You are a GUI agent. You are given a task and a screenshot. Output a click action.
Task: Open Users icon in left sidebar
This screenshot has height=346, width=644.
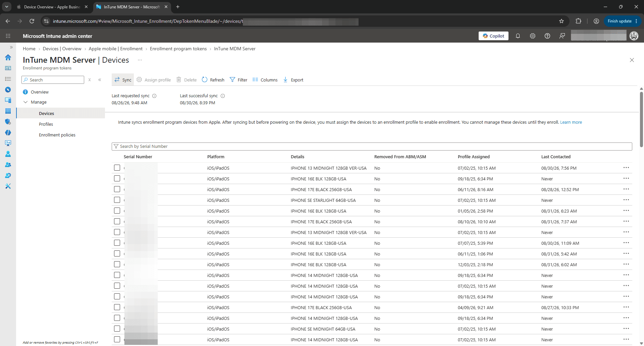click(8, 154)
